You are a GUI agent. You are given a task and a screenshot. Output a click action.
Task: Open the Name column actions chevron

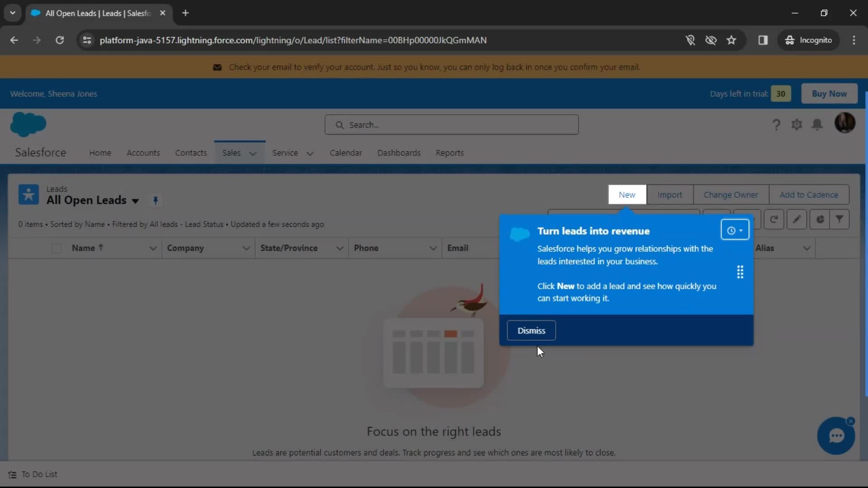pos(153,249)
